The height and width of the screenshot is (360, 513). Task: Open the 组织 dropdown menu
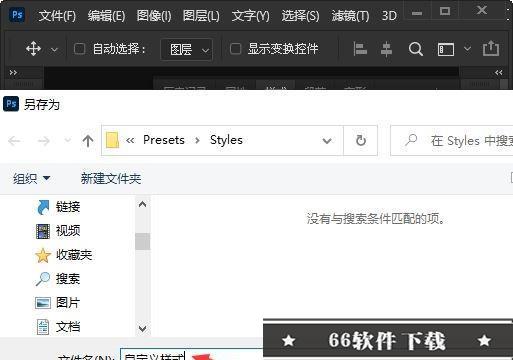point(31,179)
